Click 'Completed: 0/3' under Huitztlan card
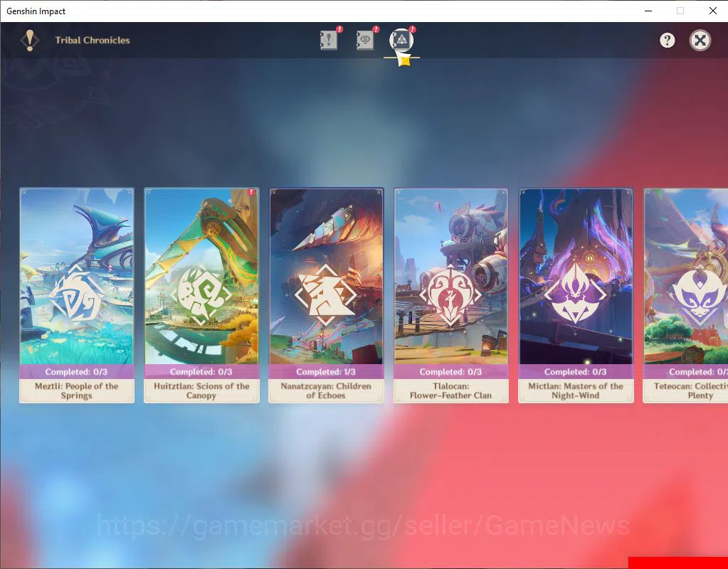 click(201, 372)
